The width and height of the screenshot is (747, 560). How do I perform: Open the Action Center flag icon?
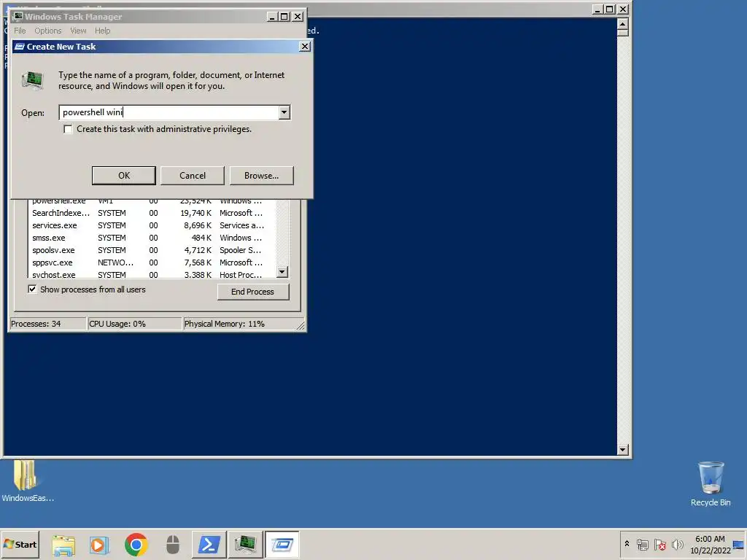coord(660,544)
